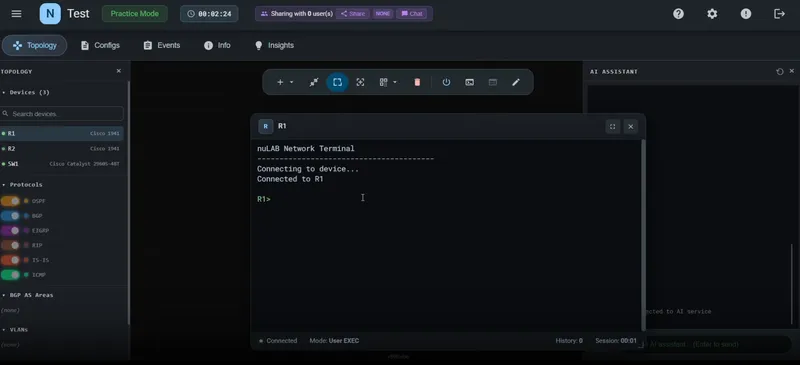Click the Session: 00:01 status text
The width and height of the screenshot is (800, 365).
tap(616, 340)
